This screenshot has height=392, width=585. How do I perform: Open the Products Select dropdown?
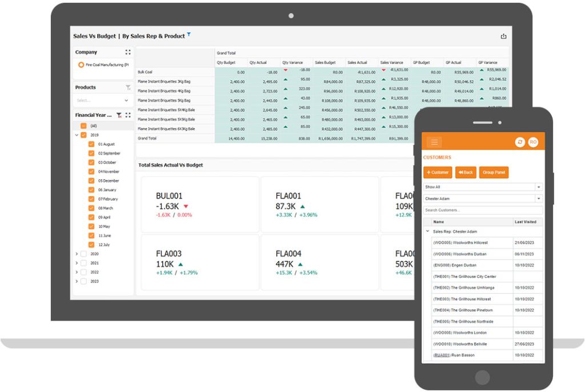[x=102, y=100]
